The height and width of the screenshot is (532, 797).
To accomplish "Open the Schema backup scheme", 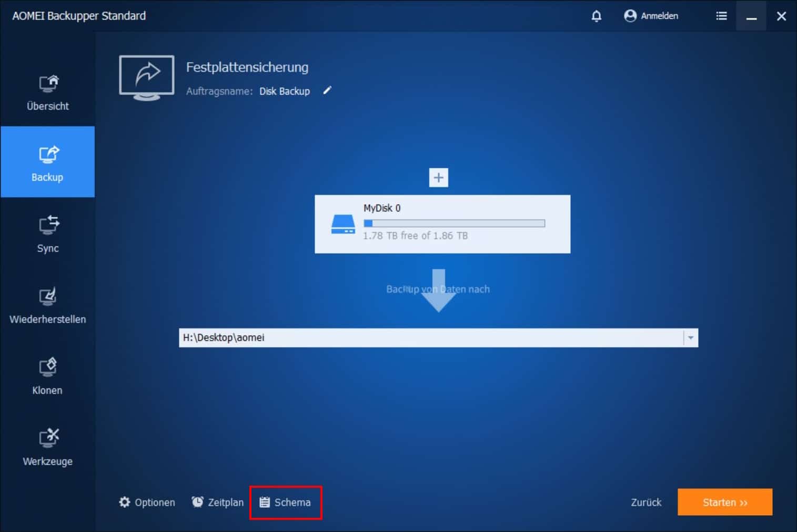I will click(285, 503).
